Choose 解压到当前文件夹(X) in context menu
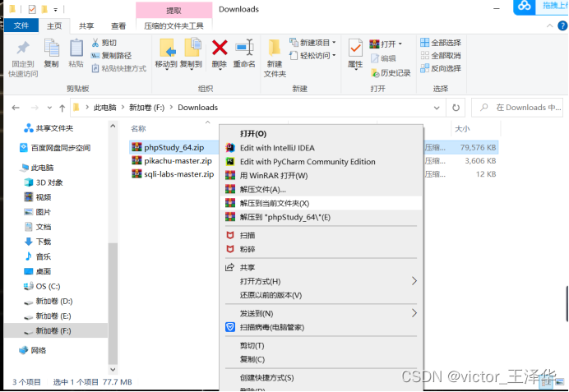This screenshot has height=392, width=569. [322, 204]
